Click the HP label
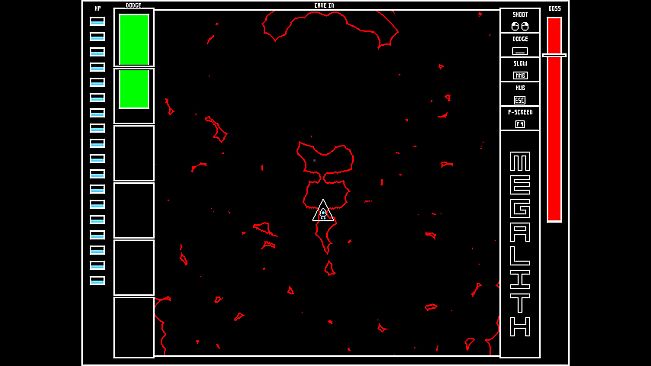 [x=98, y=9]
